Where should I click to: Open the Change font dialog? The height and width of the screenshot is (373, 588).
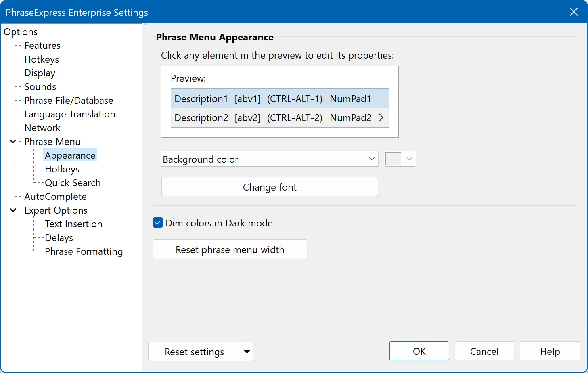pos(269,186)
